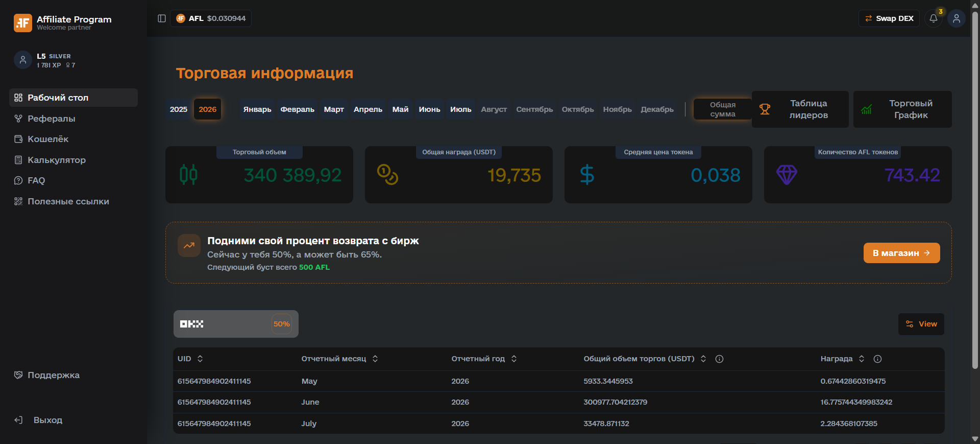Select Ноябрь month tab

618,109
